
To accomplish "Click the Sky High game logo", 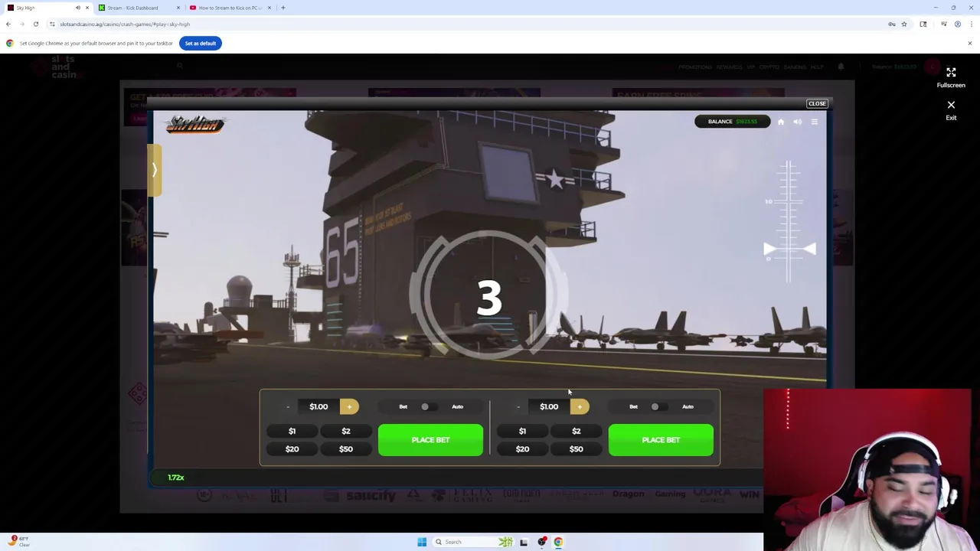I will (x=195, y=124).
